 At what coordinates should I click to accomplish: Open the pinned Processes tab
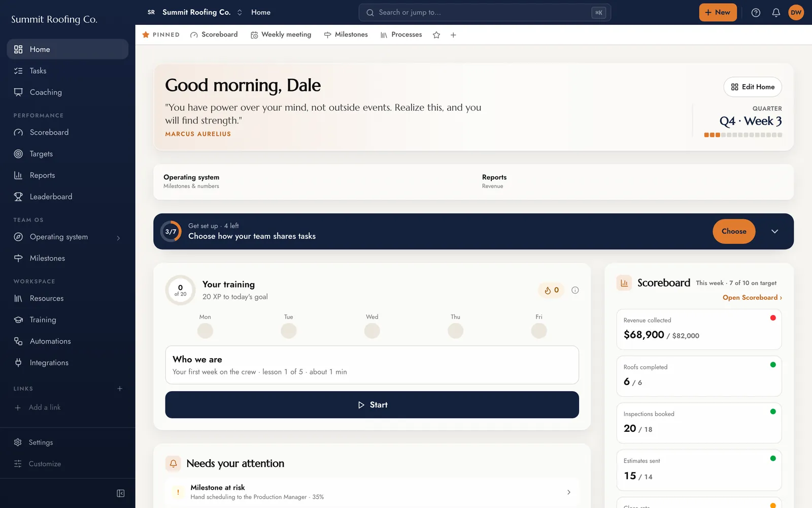coord(401,35)
